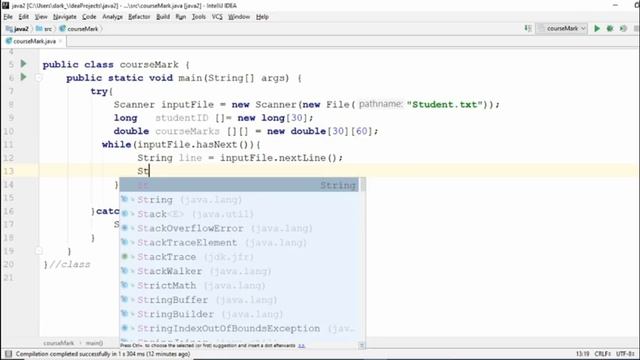640x360 pixels.
Task: Click the build project icon left of the run configuration
Action: click(528, 29)
